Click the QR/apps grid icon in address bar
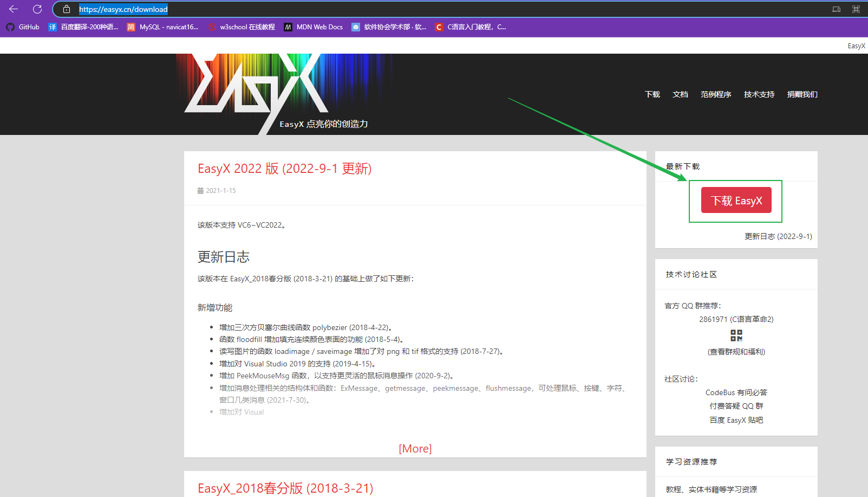Viewport: 868px width, 497px height. coord(856,9)
